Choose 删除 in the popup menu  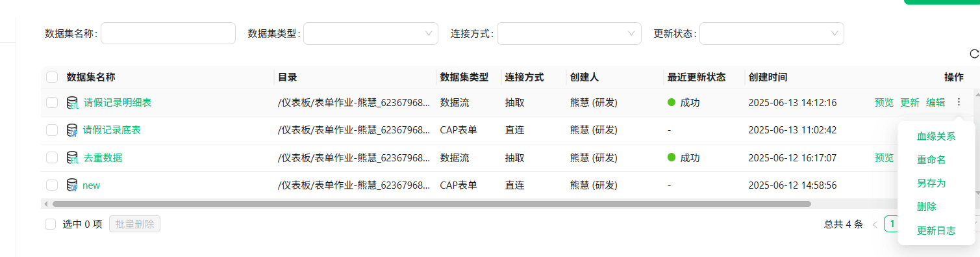pyautogui.click(x=927, y=207)
